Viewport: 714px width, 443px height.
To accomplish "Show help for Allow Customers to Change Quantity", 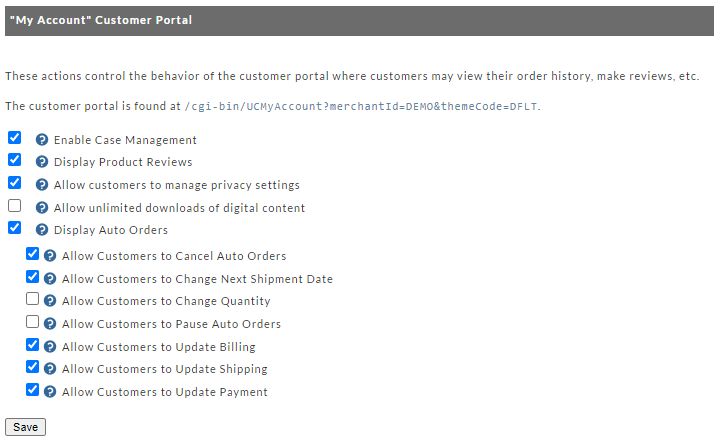I will tap(50, 301).
